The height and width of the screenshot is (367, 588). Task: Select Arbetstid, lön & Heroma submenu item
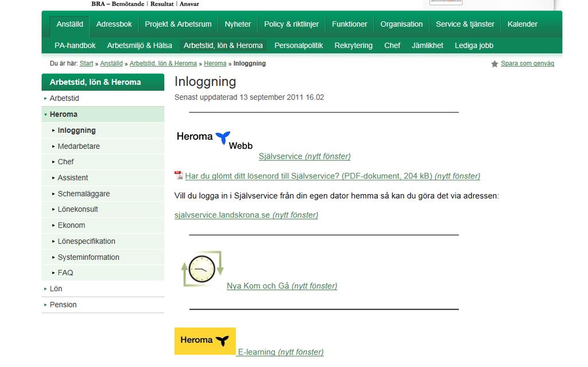click(x=223, y=45)
